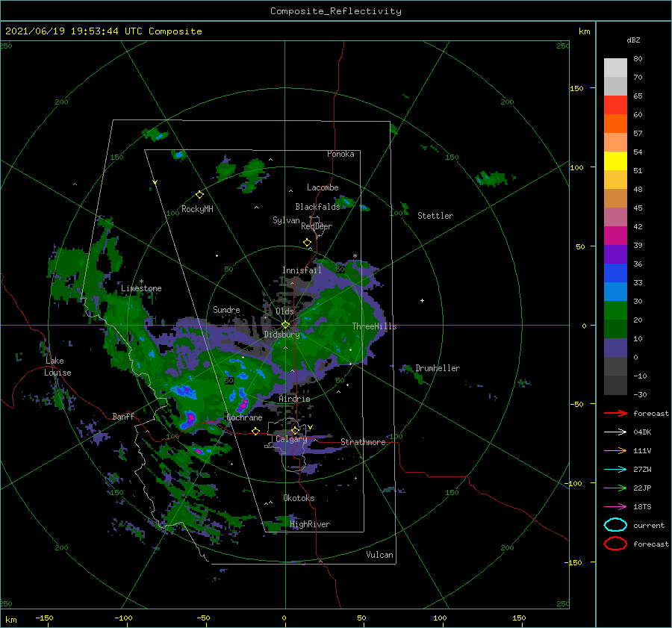672x628 pixels.
Task: Click the magenta 18TS arrow in legend
Action: click(615, 507)
